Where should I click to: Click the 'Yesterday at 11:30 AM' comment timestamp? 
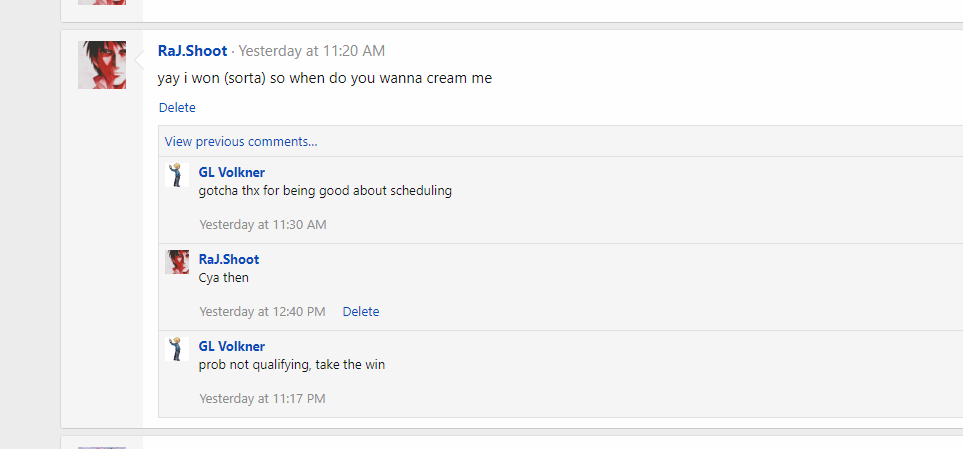tap(263, 225)
